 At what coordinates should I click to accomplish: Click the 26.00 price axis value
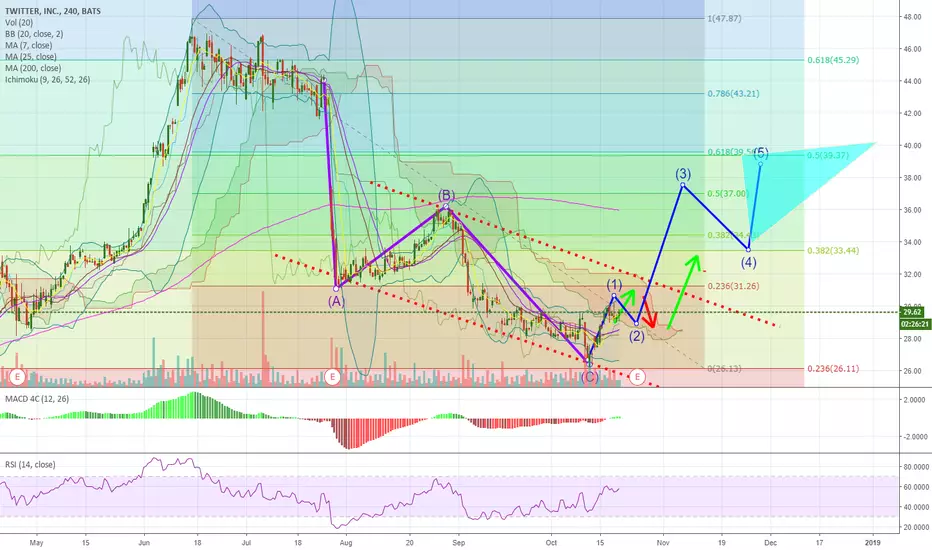click(x=912, y=371)
